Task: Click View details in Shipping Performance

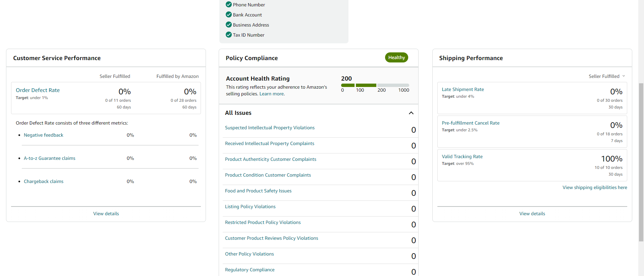Action: tap(532, 214)
